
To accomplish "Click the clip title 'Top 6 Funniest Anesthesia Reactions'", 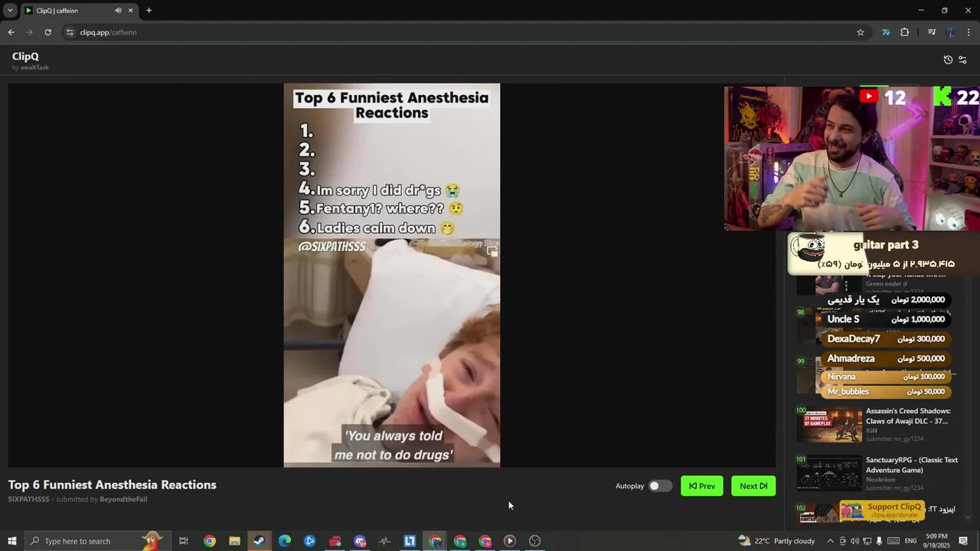I will (x=113, y=484).
